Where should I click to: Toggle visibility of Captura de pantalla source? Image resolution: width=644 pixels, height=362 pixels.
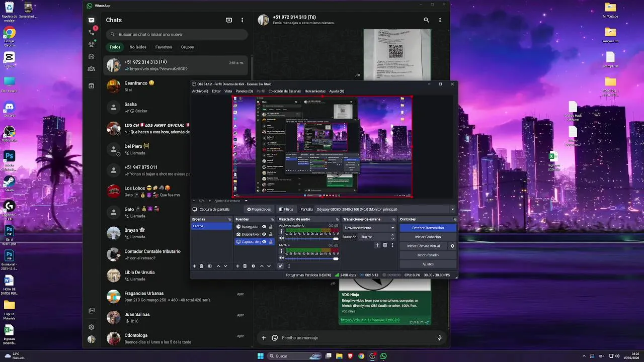[x=264, y=242]
